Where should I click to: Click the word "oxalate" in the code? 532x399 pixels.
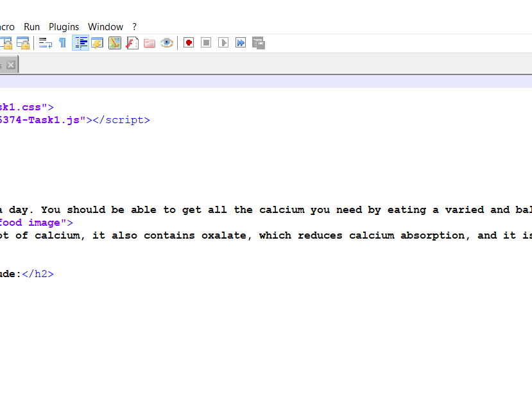point(224,235)
